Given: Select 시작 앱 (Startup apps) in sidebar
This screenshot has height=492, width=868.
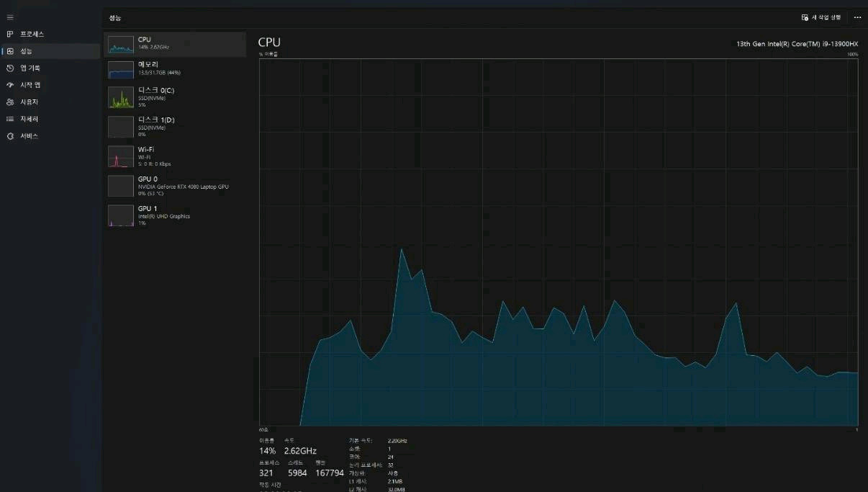Looking at the screenshot, I should coord(29,84).
